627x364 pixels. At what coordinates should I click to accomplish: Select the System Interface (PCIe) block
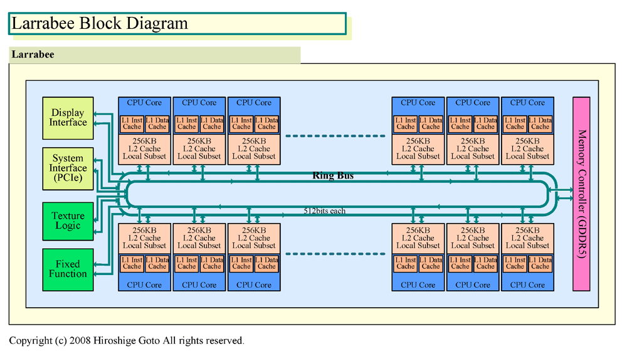click(68, 168)
